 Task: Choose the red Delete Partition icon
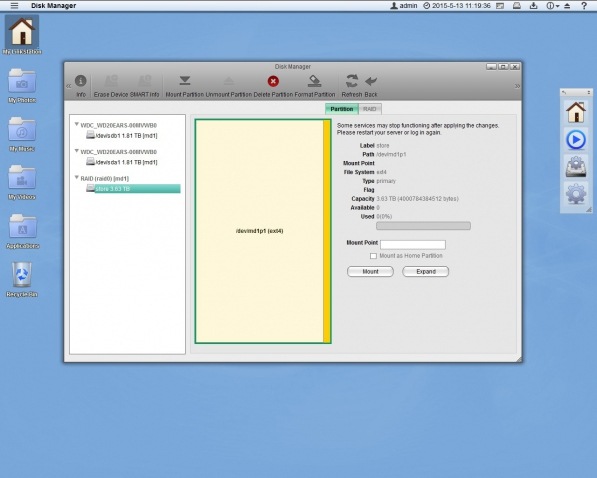pos(273,81)
